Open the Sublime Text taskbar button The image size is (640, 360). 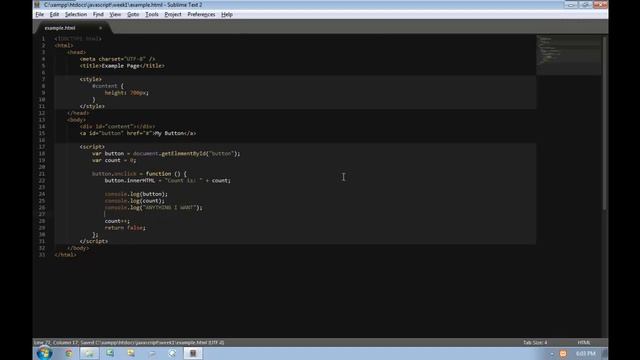pos(193,353)
